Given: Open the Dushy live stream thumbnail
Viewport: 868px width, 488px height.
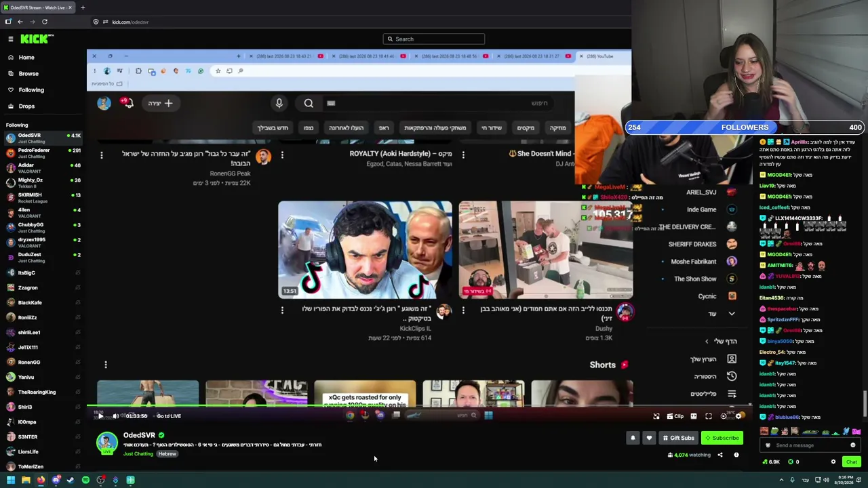Looking at the screenshot, I should pyautogui.click(x=546, y=250).
